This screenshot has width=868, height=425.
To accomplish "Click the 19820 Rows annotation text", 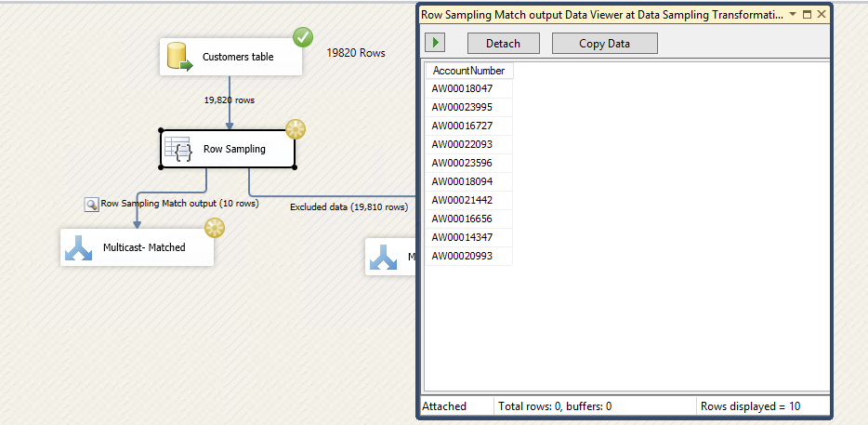I will coord(356,53).
